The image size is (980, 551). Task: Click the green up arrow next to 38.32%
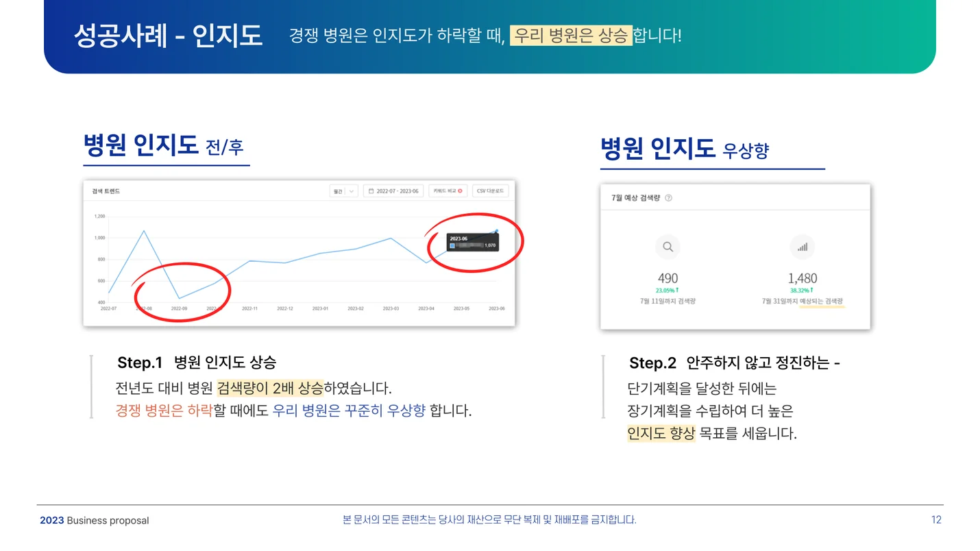click(811, 291)
